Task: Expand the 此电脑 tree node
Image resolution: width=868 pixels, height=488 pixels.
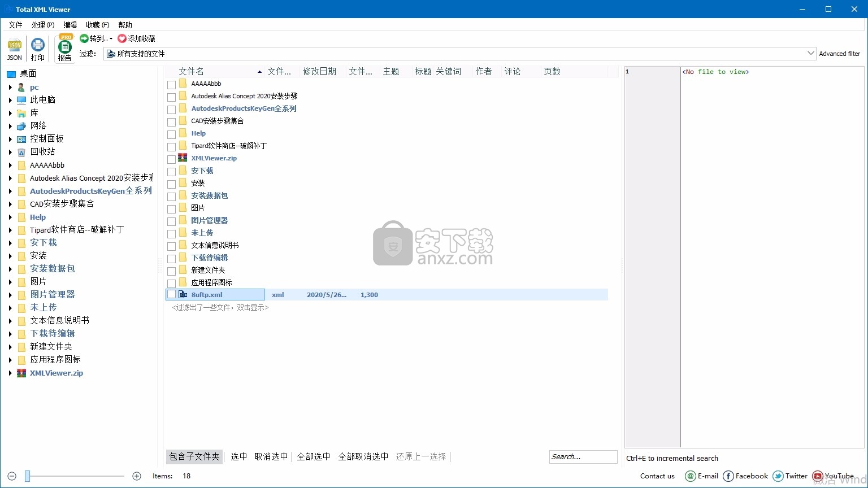Action: tap(10, 100)
